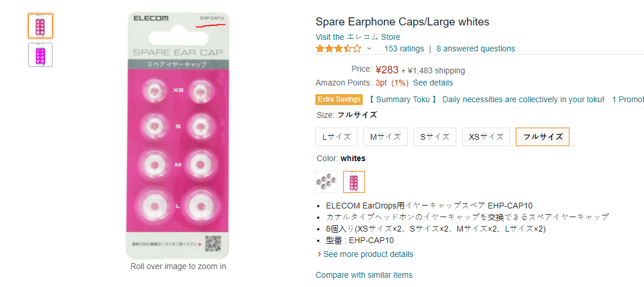Choose the Lサイズ size option
The image size is (644, 287).
[x=337, y=137]
